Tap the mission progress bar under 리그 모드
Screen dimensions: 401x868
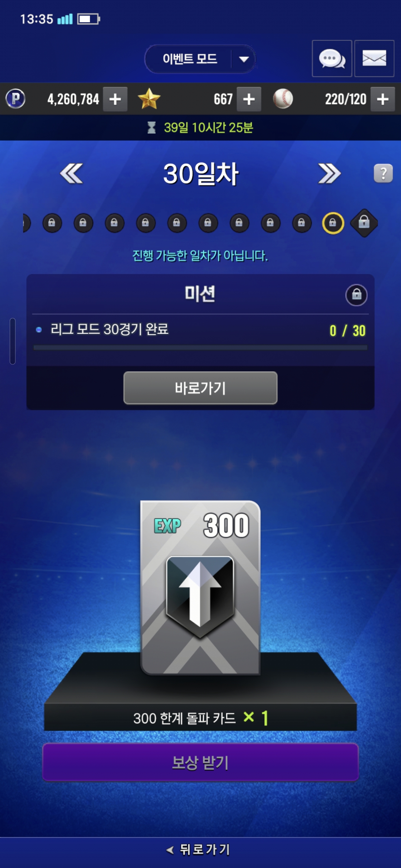pyautogui.click(x=200, y=348)
